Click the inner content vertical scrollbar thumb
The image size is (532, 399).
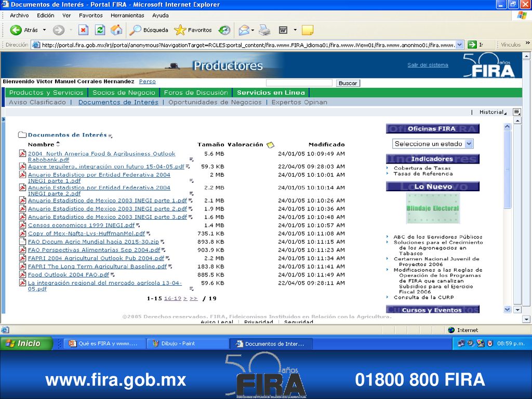click(507, 170)
